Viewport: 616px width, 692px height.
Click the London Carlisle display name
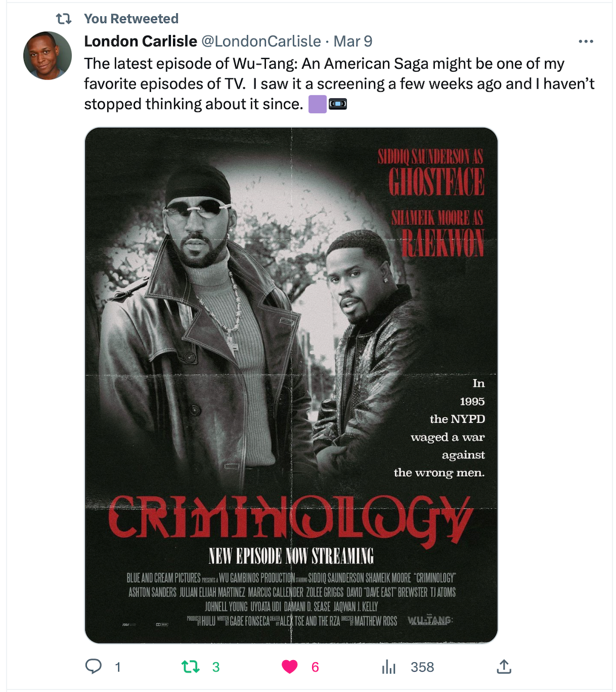pyautogui.click(x=141, y=41)
